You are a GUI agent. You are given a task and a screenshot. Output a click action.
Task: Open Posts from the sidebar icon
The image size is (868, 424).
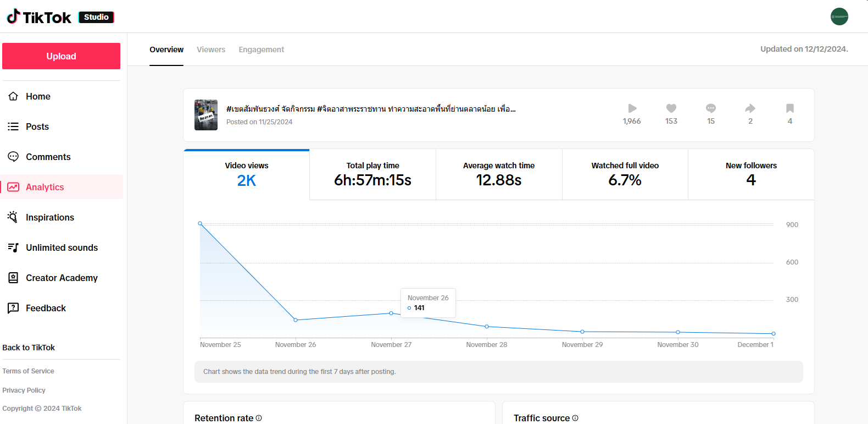13,126
